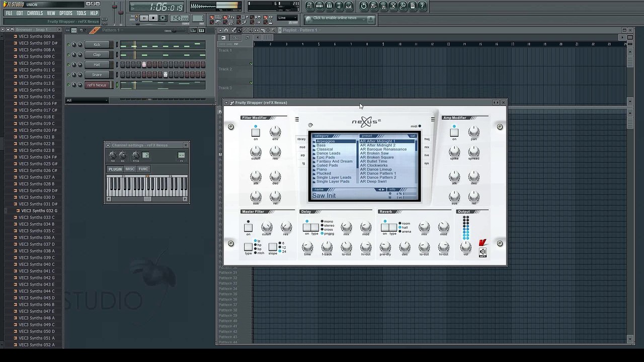The height and width of the screenshot is (362, 644).
Task: Open the Nexus library tab
Action: click(x=301, y=139)
